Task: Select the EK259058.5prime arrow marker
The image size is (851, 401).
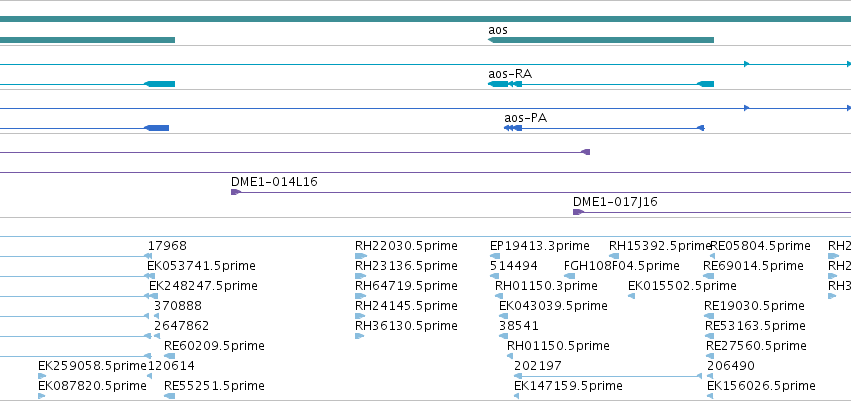Action: click(42, 376)
